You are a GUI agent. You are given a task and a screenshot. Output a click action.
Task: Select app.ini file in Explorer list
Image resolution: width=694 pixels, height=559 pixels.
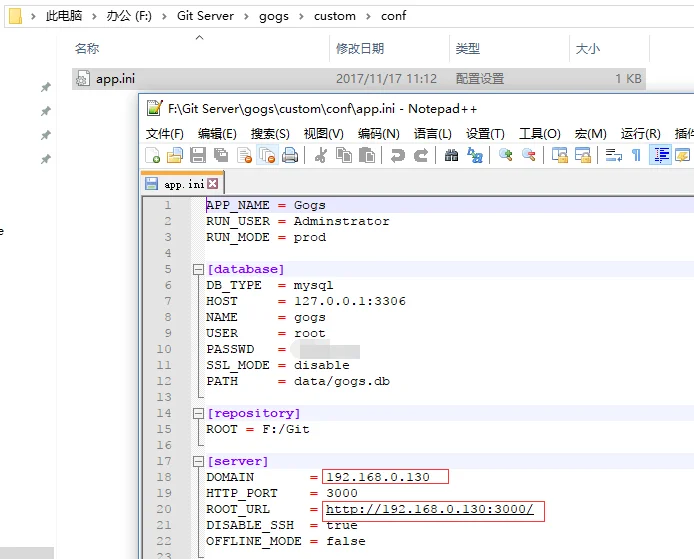(x=359, y=79)
